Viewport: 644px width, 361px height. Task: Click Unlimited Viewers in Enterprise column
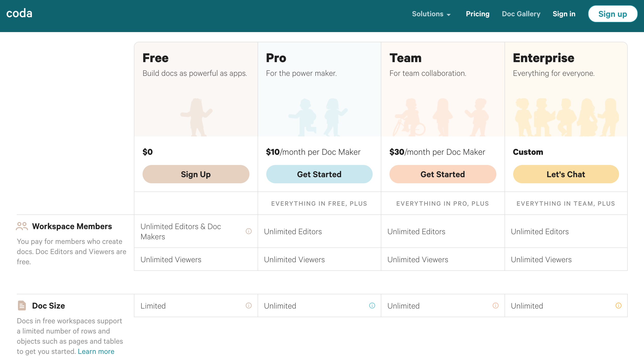[541, 259]
